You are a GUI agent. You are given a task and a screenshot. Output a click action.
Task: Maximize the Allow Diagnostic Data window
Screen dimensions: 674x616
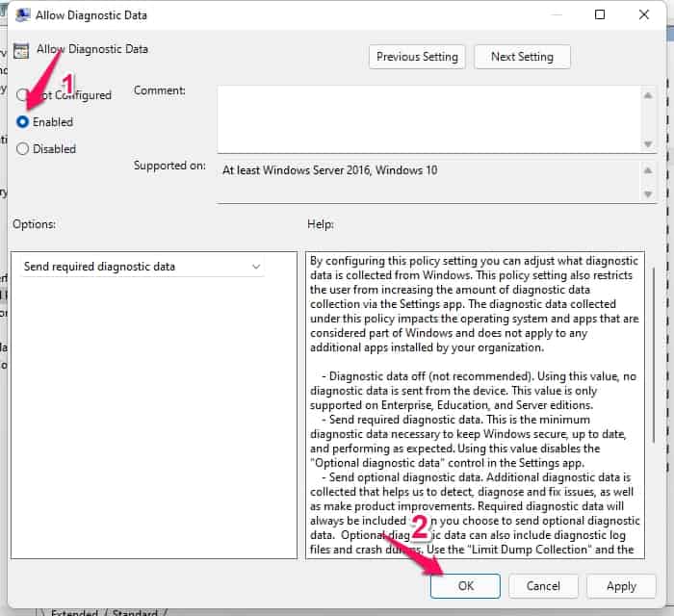[x=600, y=14]
